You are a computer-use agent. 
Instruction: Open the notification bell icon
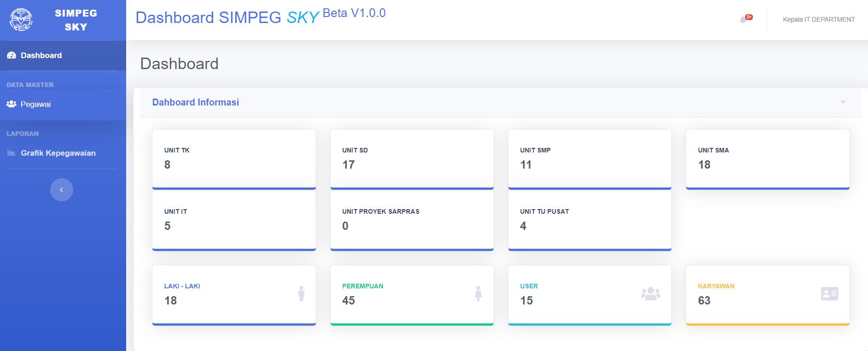click(743, 20)
